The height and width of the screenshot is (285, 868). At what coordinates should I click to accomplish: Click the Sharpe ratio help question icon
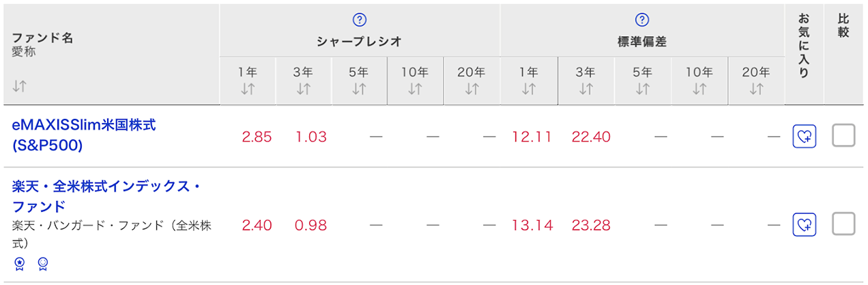point(360,20)
